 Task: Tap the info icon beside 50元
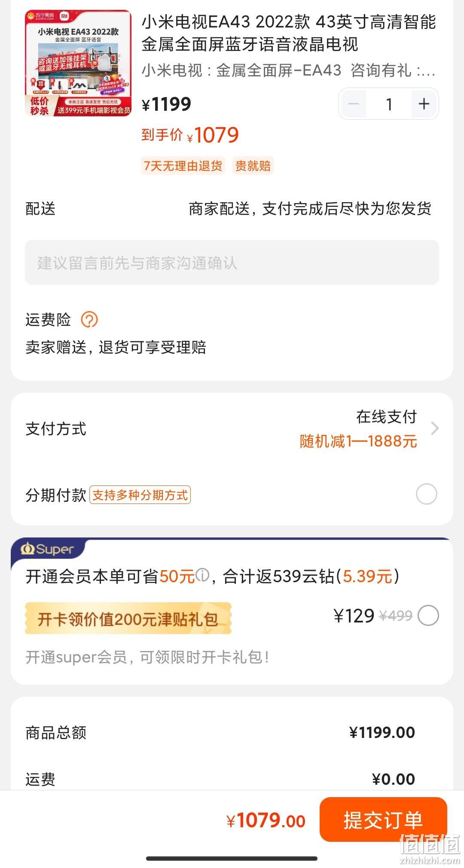202,574
